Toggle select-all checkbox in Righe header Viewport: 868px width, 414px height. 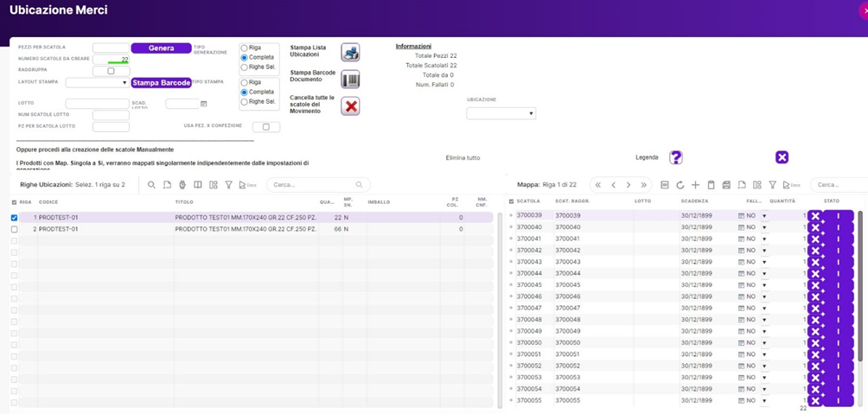click(x=14, y=202)
